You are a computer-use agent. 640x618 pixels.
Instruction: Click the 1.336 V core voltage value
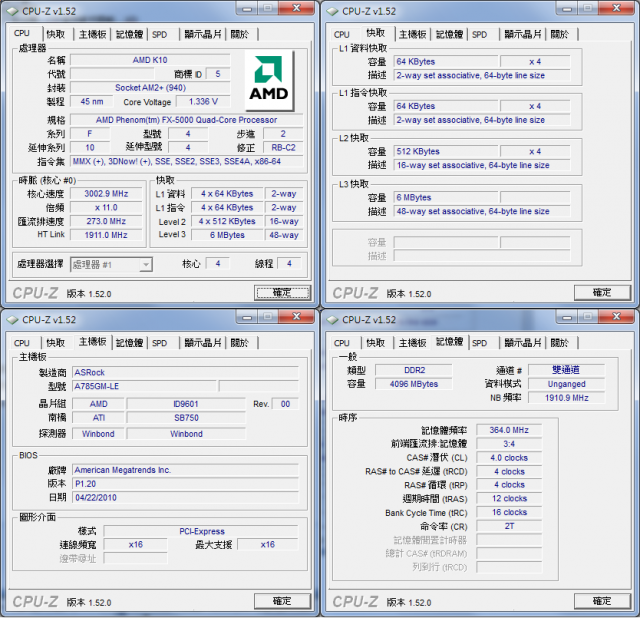tap(203, 102)
